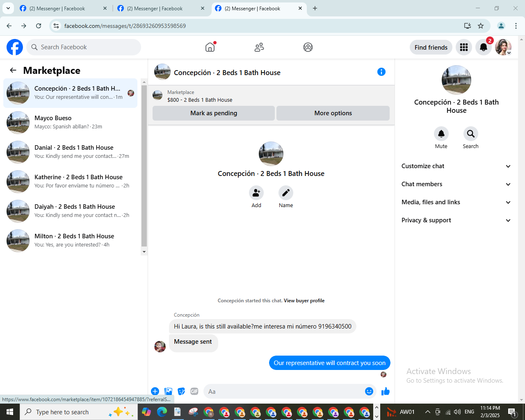Image resolution: width=525 pixels, height=420 pixels.
Task: Go back in browser history
Action: click(9, 26)
